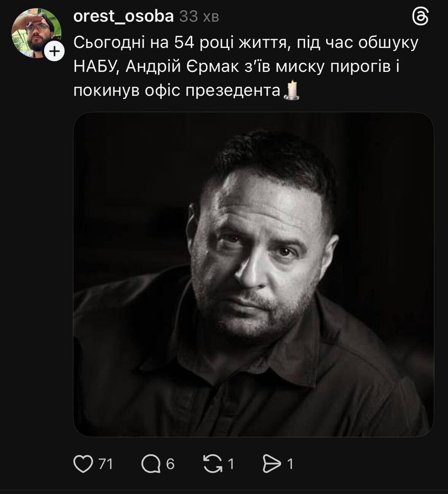The height and width of the screenshot is (494, 448).
Task: Open the black-and-white portrait photo
Action: click(x=253, y=275)
